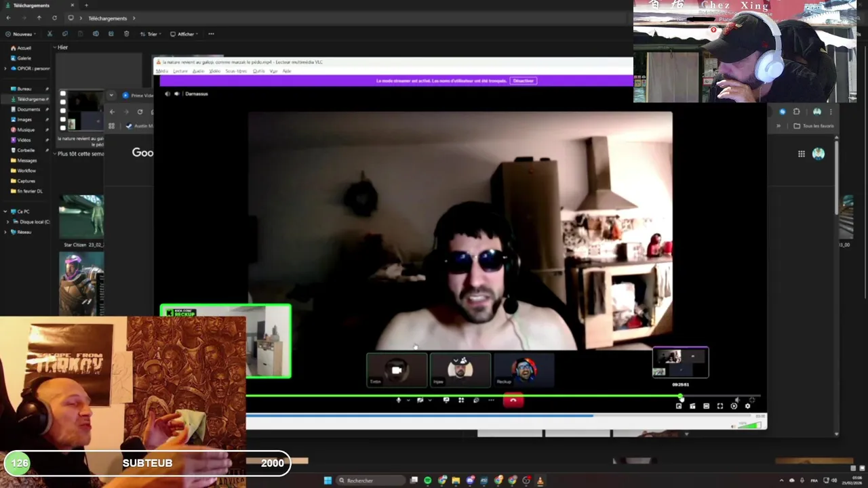Select the Reckup participant tile
868x488 pixels.
[x=524, y=370]
